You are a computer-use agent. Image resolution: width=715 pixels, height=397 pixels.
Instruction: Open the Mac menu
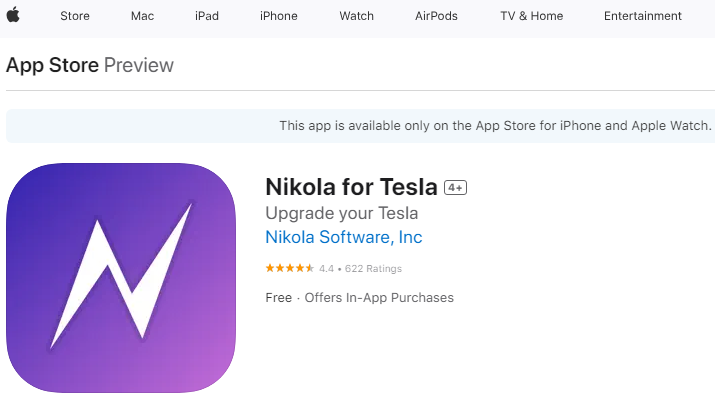point(142,16)
